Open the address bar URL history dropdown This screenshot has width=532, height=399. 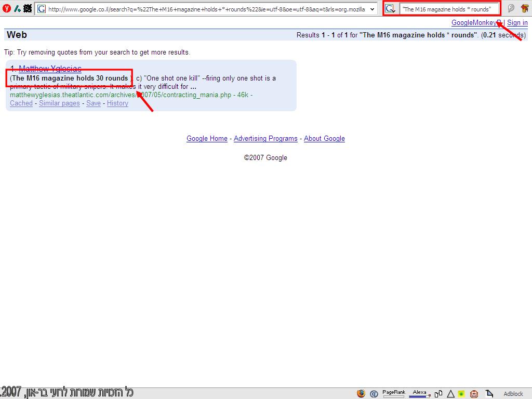[x=372, y=9]
